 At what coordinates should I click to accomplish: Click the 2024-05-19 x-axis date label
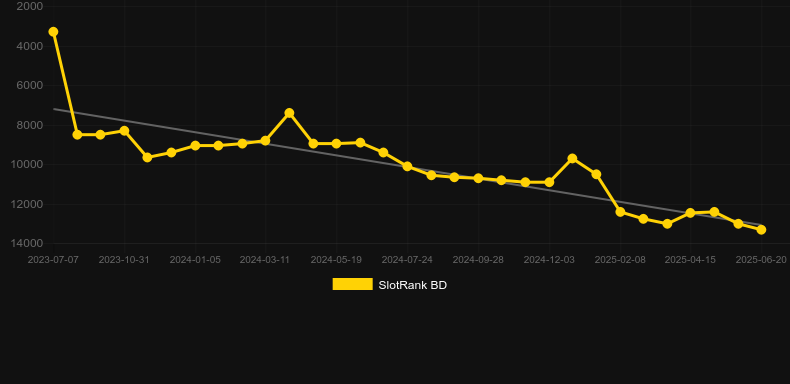pyautogui.click(x=336, y=260)
